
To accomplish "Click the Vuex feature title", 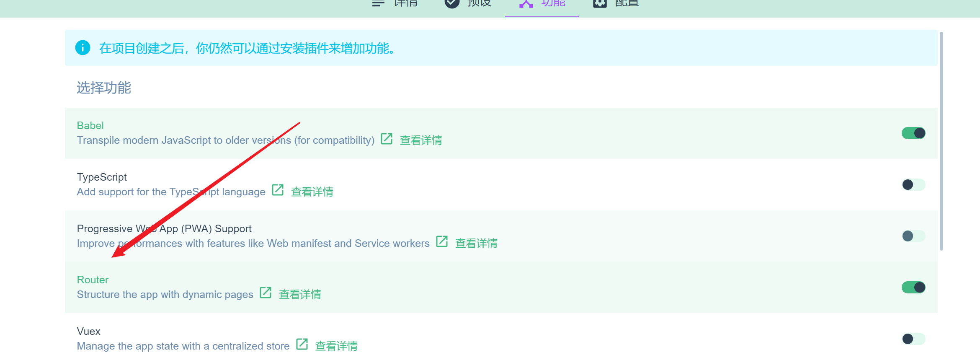I will [x=88, y=331].
